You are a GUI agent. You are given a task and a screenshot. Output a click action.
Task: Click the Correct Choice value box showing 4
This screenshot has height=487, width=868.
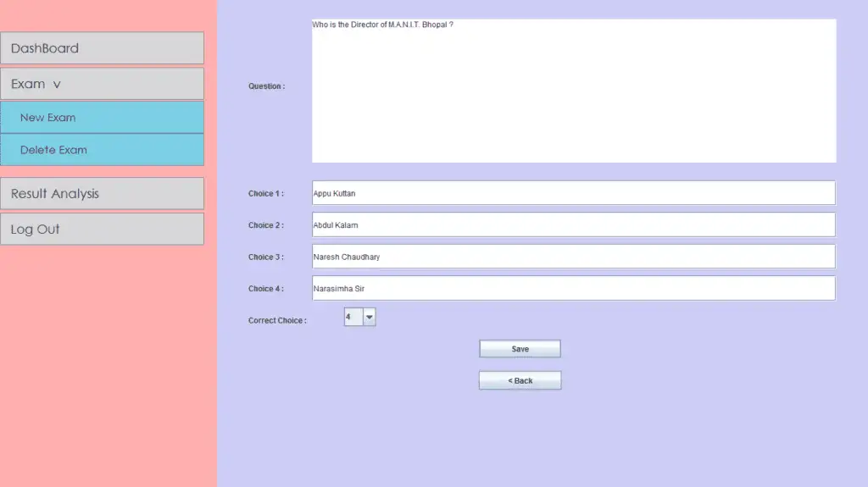coord(353,317)
